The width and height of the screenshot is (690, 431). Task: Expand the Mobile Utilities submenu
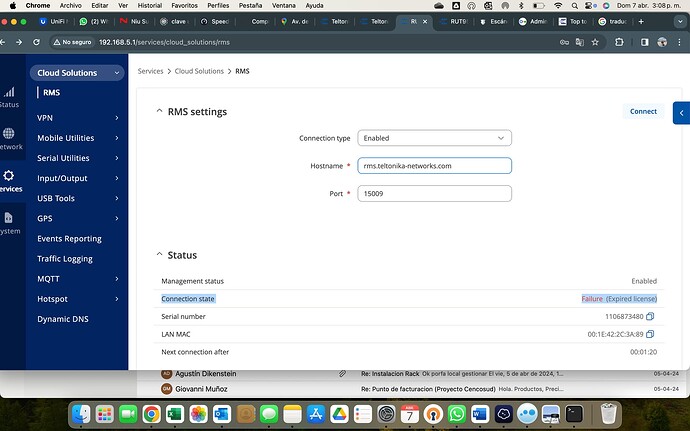pos(78,138)
